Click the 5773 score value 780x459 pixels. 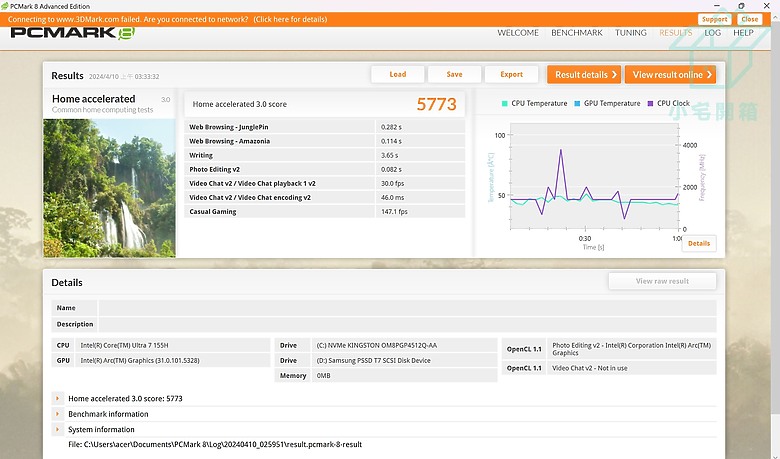coord(436,104)
